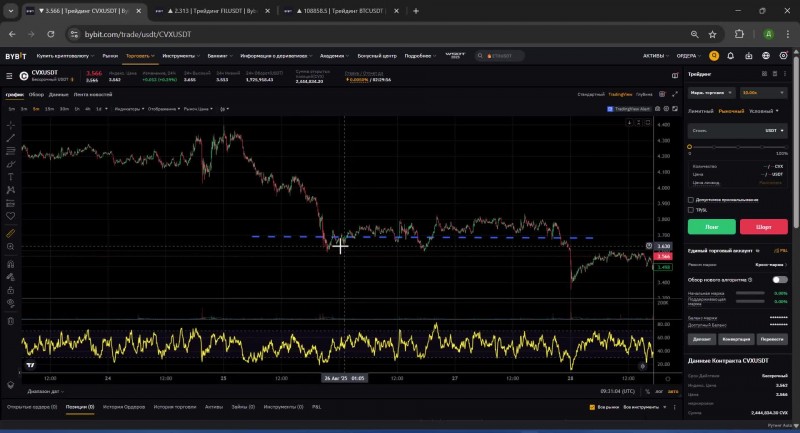Viewport: 800px width, 433px height.
Task: Select the 15m chart timeframe
Action: click(49, 108)
